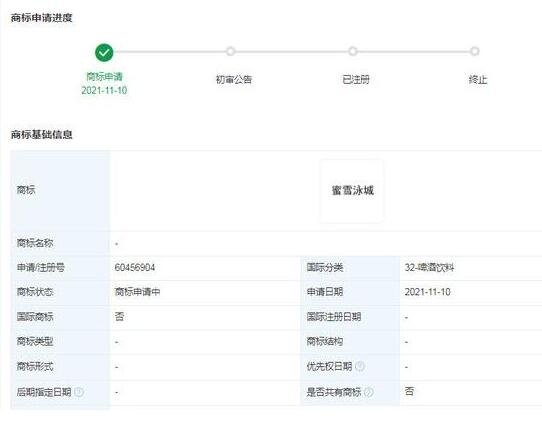
Task: Click the 申请日期 field label
Action: 325,292
